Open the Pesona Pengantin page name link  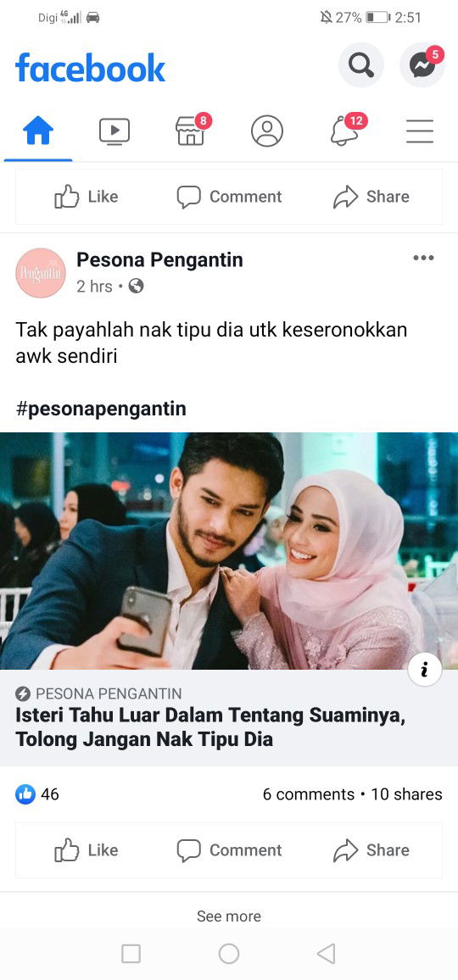(x=159, y=260)
